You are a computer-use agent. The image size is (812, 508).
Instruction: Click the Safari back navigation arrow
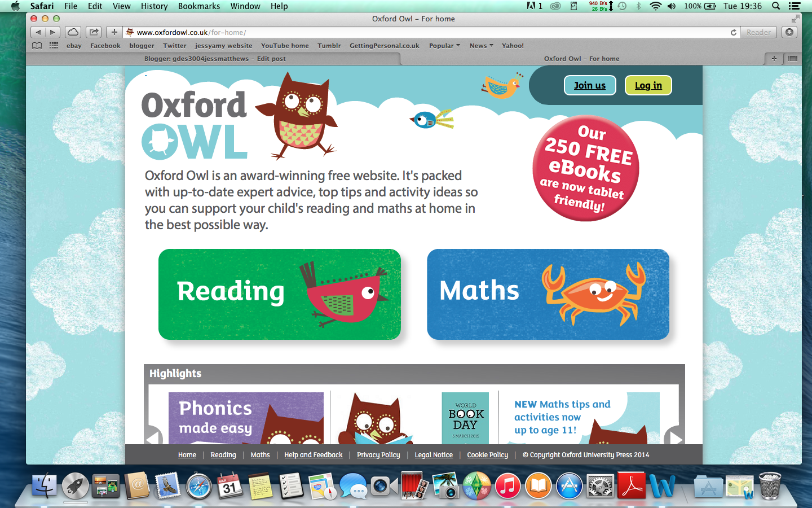click(x=38, y=32)
